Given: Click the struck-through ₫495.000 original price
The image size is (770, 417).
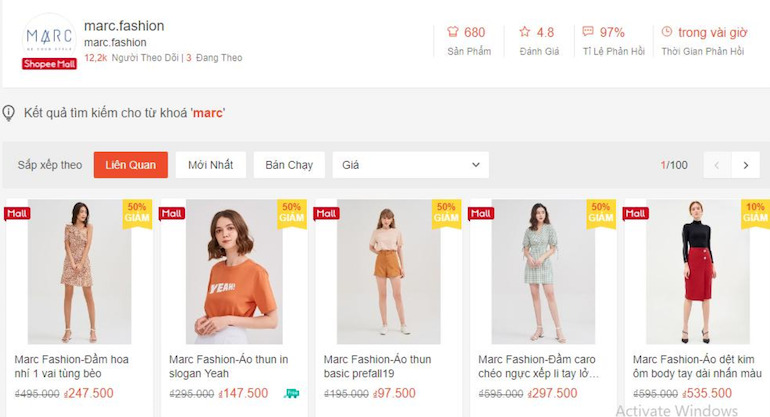Looking at the screenshot, I should 37,394.
